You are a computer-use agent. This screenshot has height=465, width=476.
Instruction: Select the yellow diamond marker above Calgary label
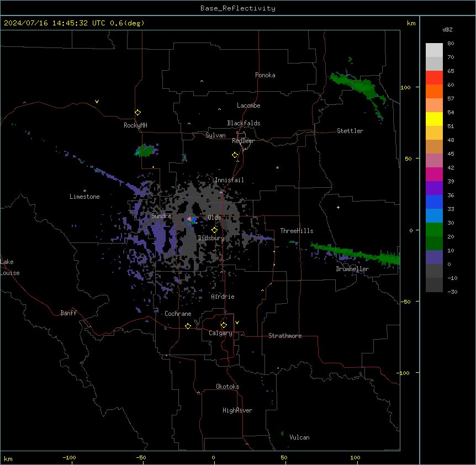(x=224, y=325)
